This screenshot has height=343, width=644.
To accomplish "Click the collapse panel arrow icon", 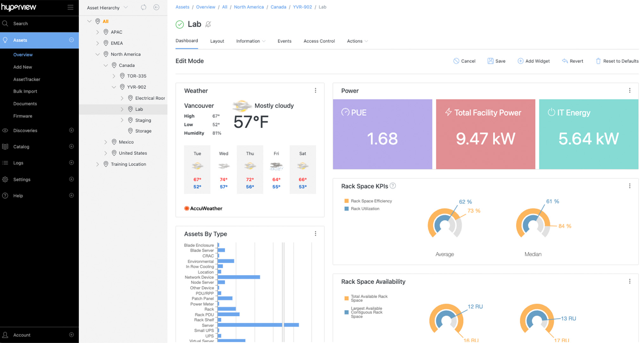I will 156,7.
